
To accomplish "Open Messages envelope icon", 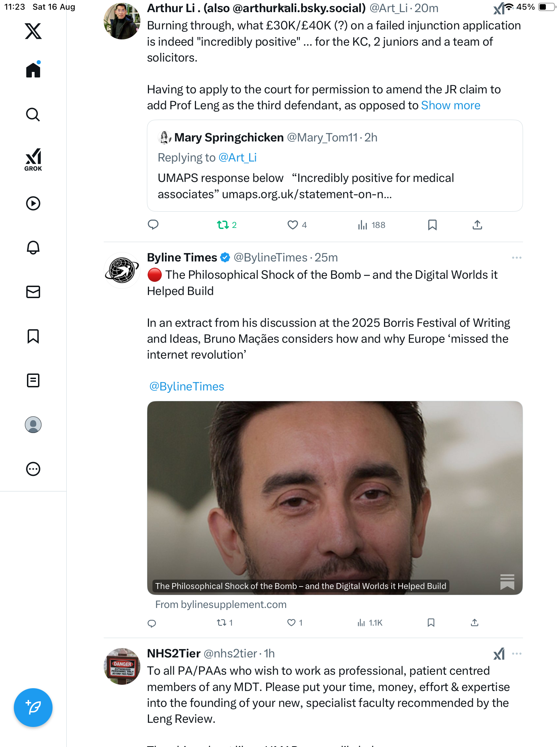I will click(x=33, y=292).
